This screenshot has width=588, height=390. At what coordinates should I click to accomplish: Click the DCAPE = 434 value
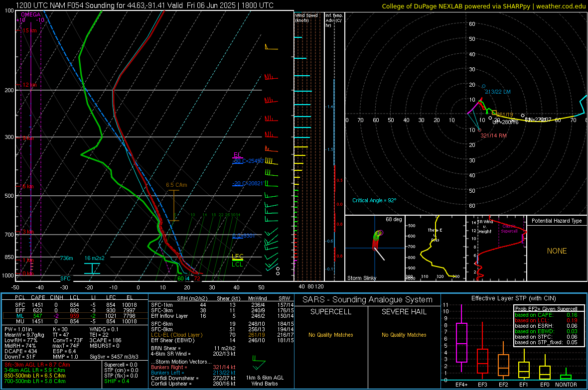click(20, 351)
